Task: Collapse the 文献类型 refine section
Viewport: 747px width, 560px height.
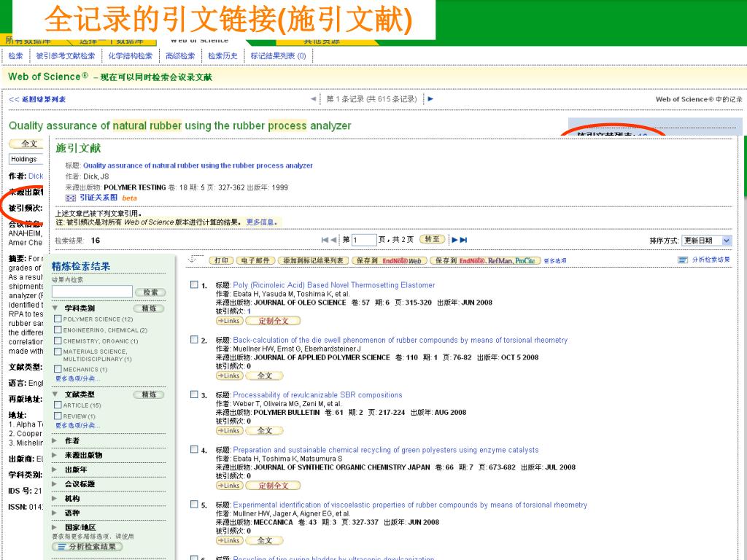Action: pyautogui.click(x=55, y=394)
